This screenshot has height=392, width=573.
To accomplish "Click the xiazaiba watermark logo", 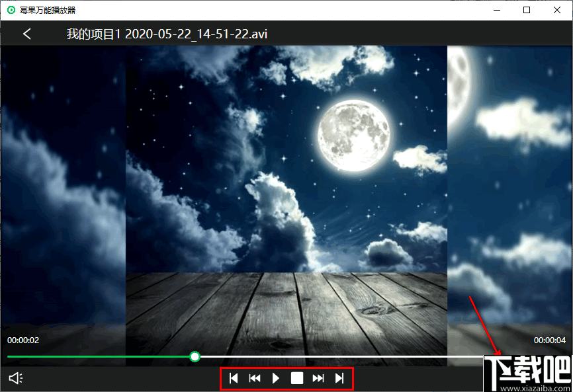I will [x=528, y=373].
